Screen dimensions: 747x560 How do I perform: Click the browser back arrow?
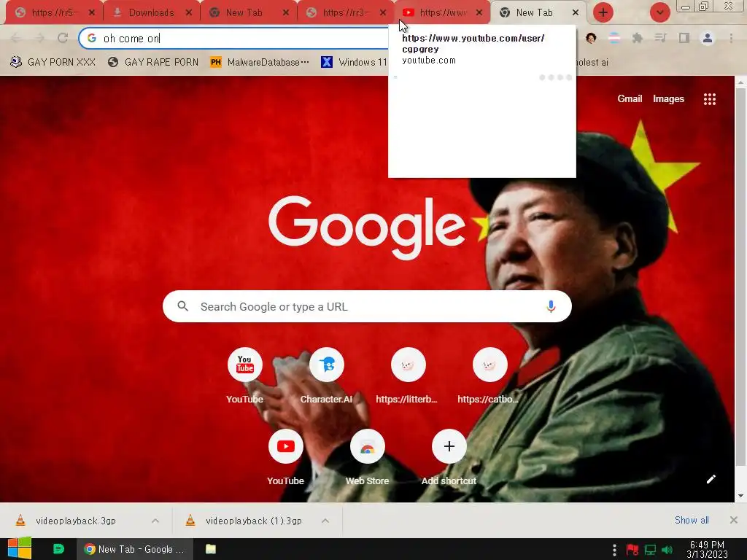tap(16, 38)
